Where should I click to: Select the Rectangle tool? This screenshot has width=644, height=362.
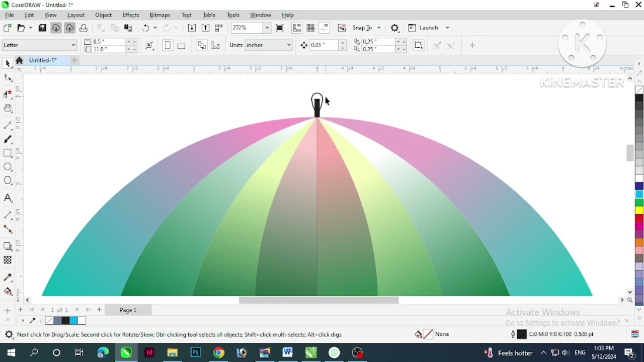(8, 153)
